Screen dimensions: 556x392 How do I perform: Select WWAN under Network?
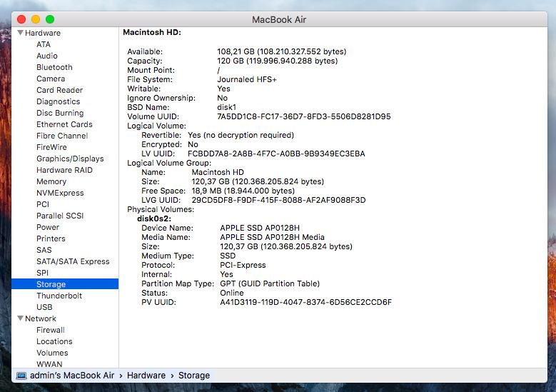coord(49,364)
